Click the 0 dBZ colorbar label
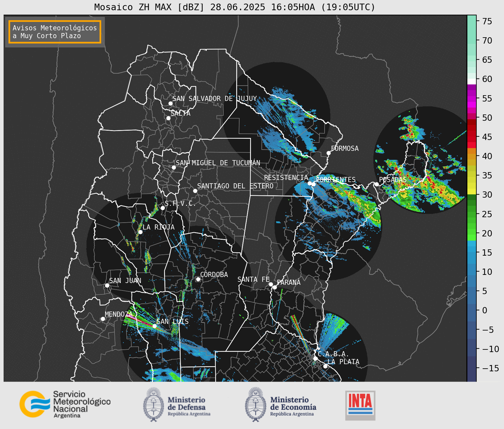Viewport: 504px width, 429px height. pyautogui.click(x=484, y=310)
